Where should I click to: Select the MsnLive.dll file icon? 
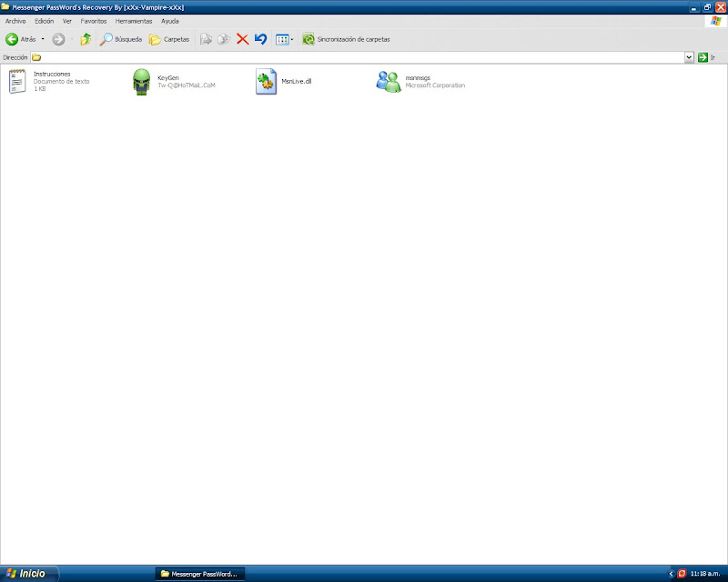click(266, 82)
